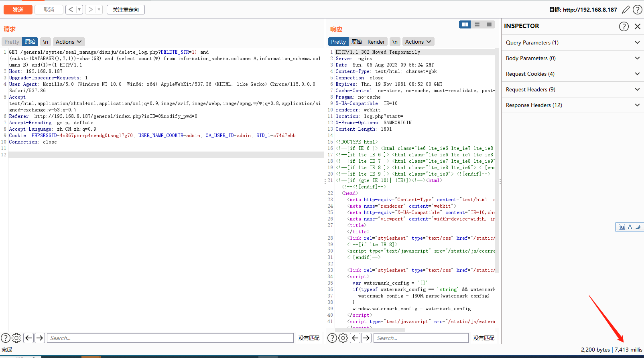This screenshot has height=358, width=644.
Task: Open response search settings gear
Action: (x=343, y=338)
